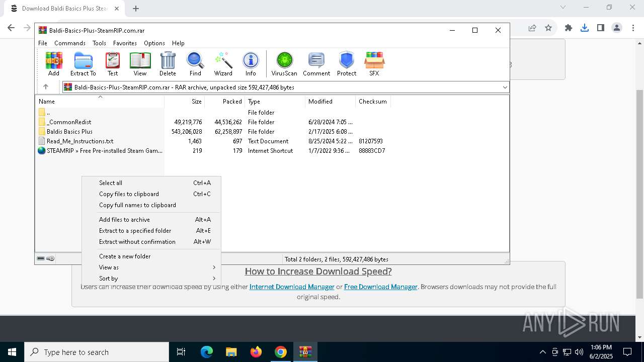This screenshot has height=362, width=644.
Task: Open the Options menu
Action: click(x=154, y=43)
